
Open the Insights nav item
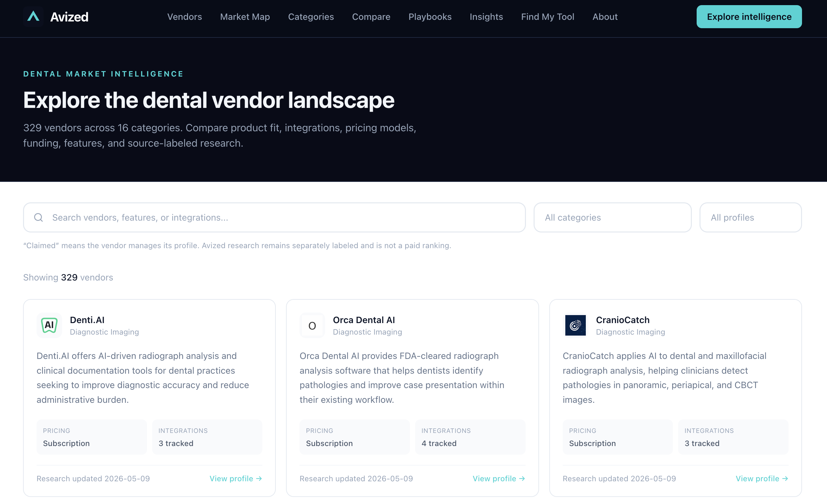point(486,17)
